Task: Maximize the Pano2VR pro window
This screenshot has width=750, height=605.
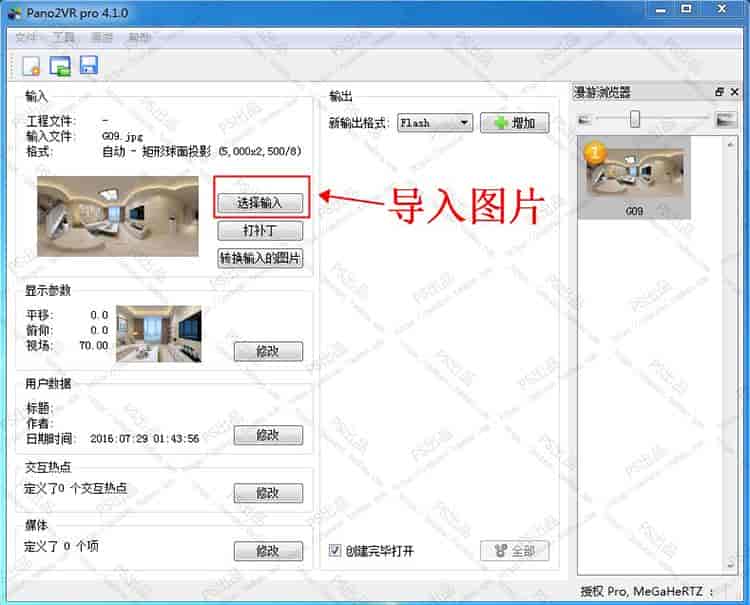Action: pos(686,9)
